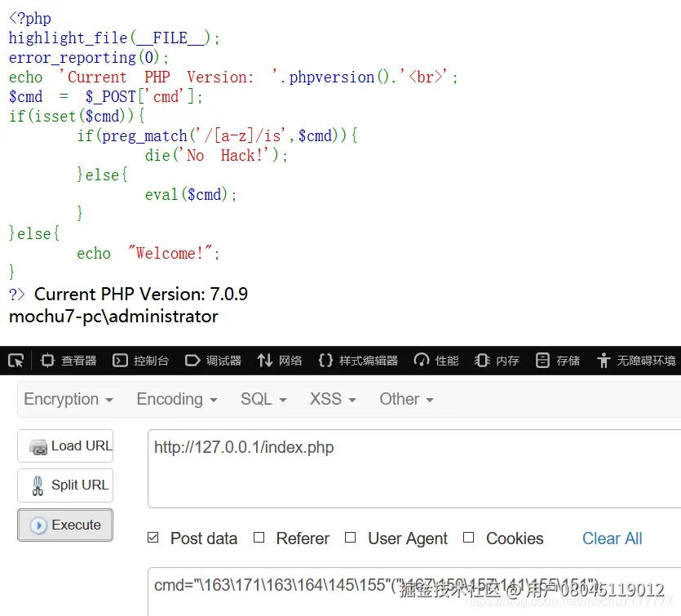The height and width of the screenshot is (616, 681).
Task: Click the die('No Hack!') code line
Action: tap(216, 155)
